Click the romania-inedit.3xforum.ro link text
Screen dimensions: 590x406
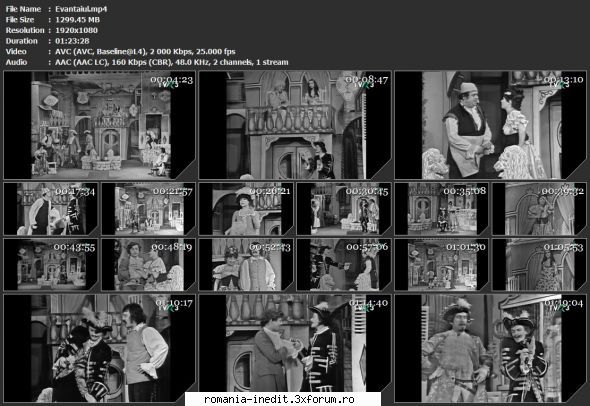pos(279,399)
